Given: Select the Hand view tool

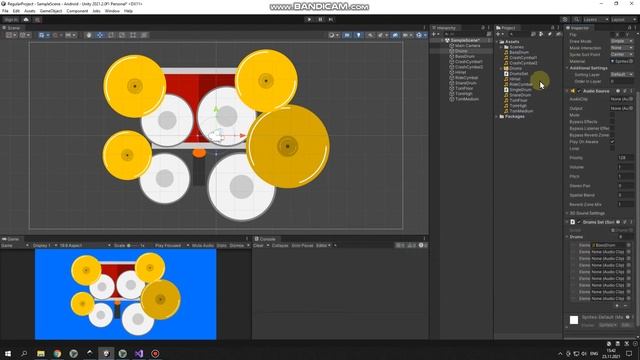Looking at the screenshot, I should pos(89,35).
